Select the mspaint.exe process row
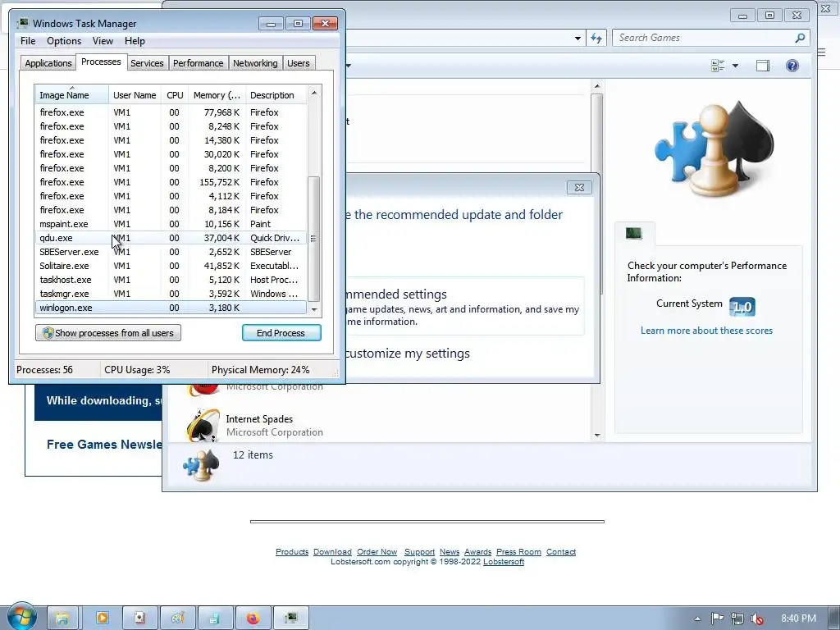840x630 pixels. (171, 224)
